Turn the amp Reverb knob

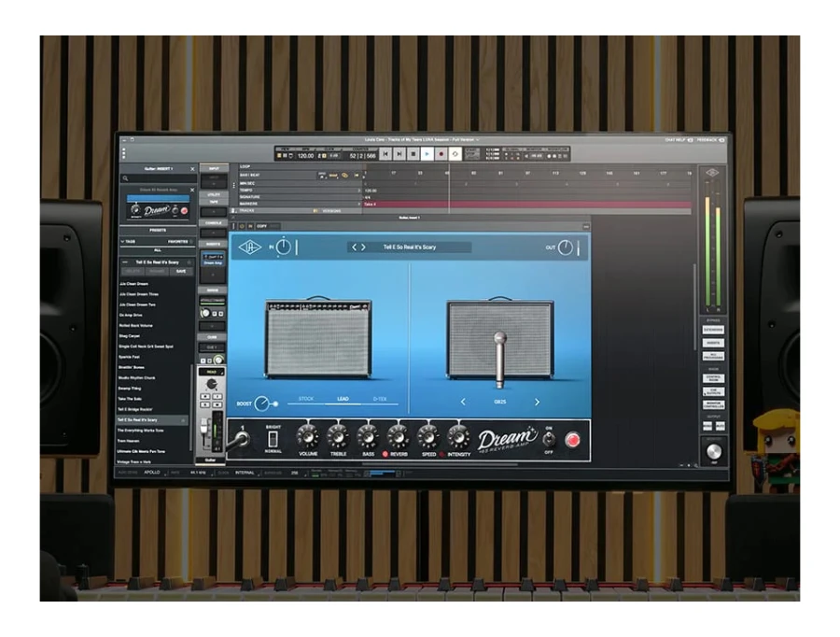pyautogui.click(x=398, y=437)
